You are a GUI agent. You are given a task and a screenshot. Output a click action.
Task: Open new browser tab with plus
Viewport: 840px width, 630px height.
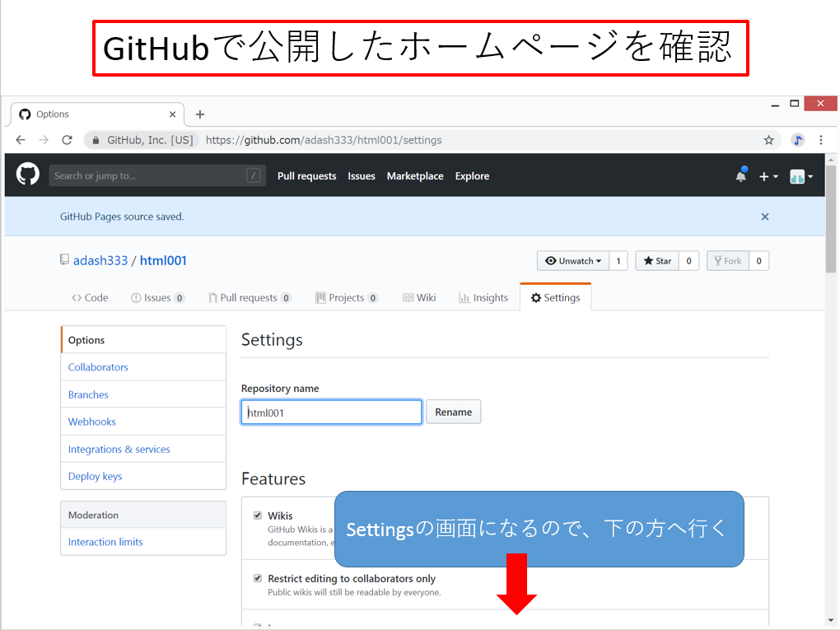pyautogui.click(x=199, y=114)
